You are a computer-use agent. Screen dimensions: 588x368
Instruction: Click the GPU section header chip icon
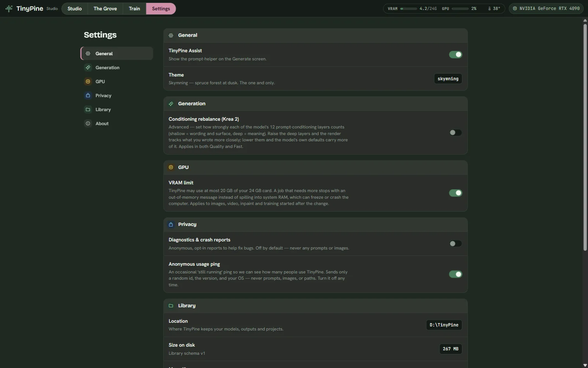171,167
